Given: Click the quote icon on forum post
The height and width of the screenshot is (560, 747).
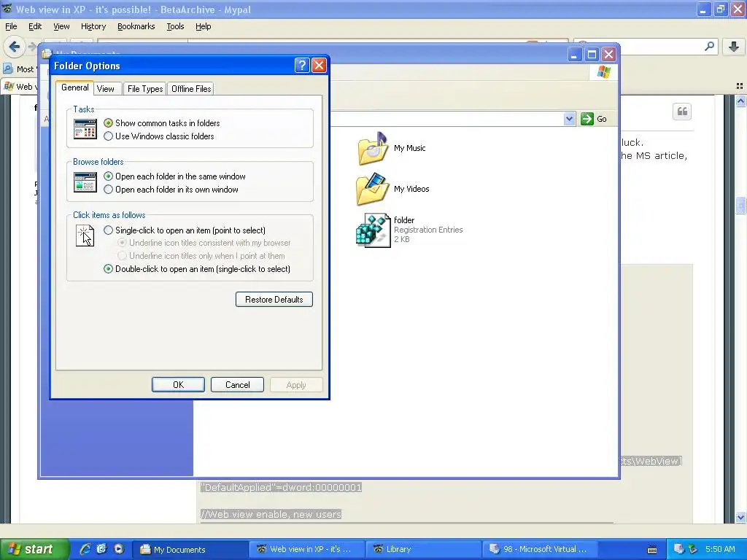Looking at the screenshot, I should [682, 112].
